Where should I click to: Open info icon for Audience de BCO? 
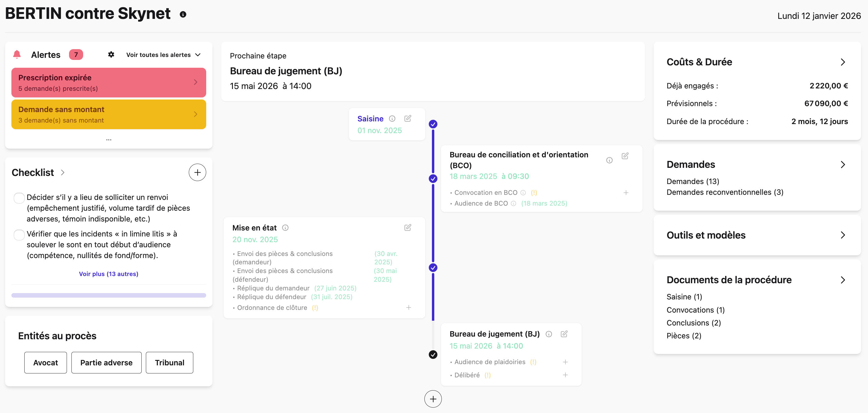513,203
